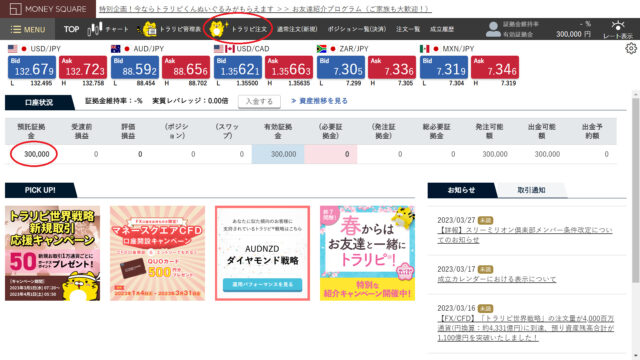The width and height of the screenshot is (640, 360).
Task: Open the Toraripi management table icon
Action: click(x=148, y=29)
